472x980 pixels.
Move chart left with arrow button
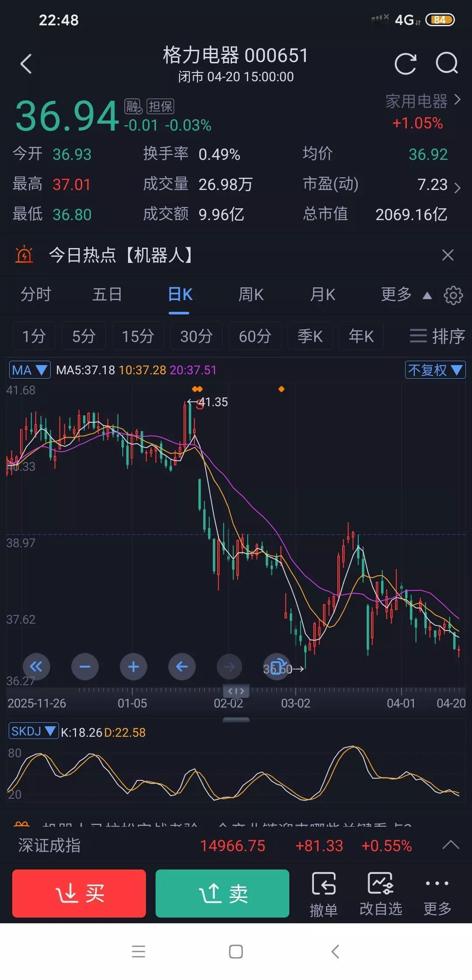tap(182, 666)
